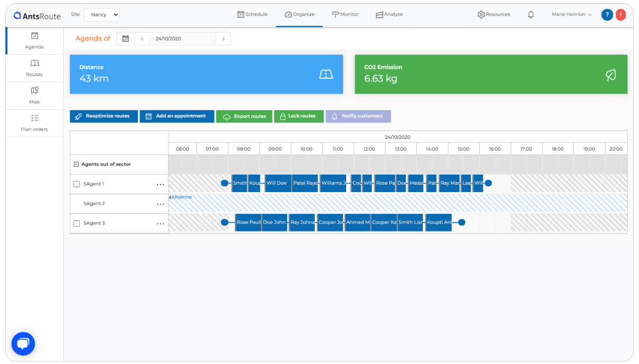Go to the next day with the right arrow
This screenshot has height=364, width=639.
[x=223, y=38]
